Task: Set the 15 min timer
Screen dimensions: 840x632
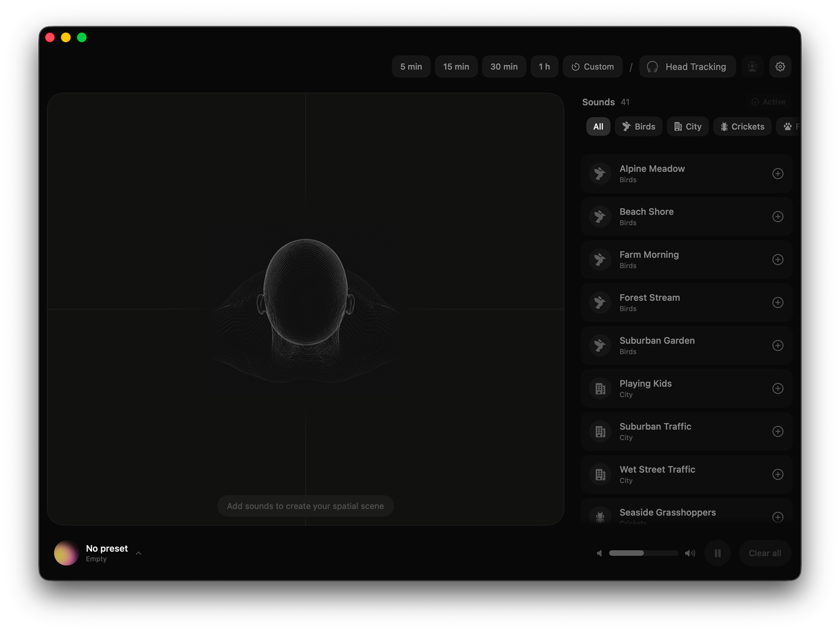Action: [456, 67]
